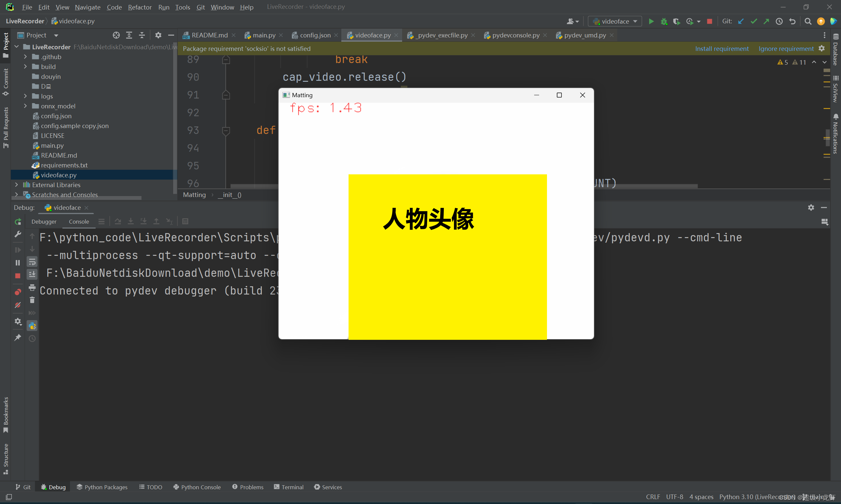Open the user account dropdown
The image size is (841, 504).
point(573,21)
